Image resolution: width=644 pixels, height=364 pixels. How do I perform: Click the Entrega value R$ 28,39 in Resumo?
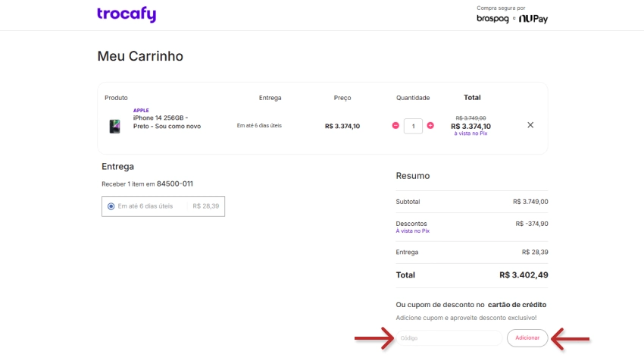point(535,252)
